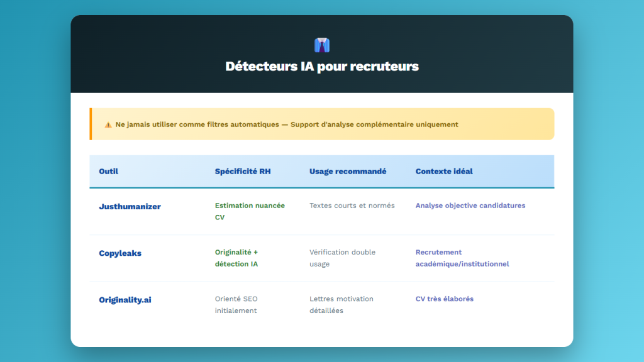The image size is (644, 362).
Task: Click the "Justhumanizer" tool name
Action: point(130,206)
